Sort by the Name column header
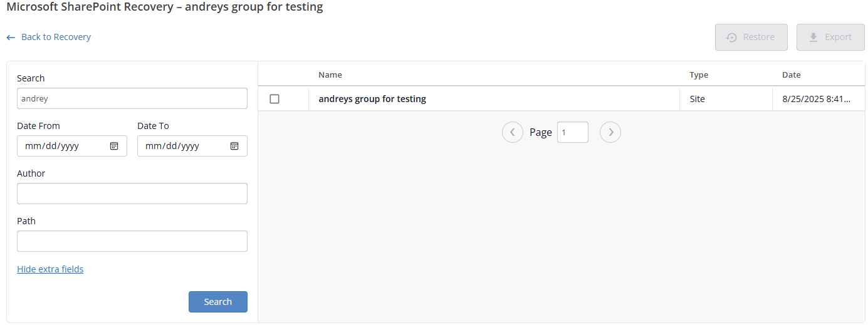 click(x=330, y=75)
